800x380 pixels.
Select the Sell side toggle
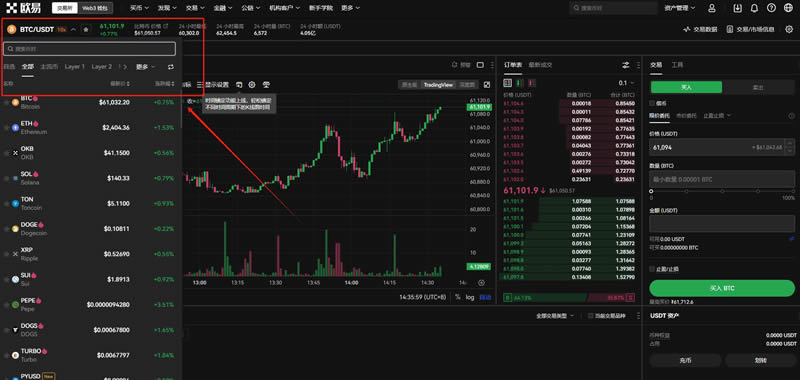[x=759, y=87]
